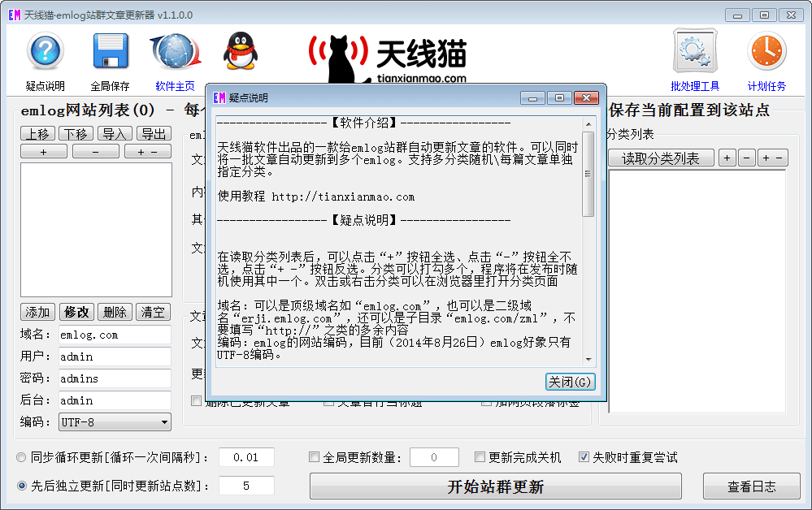Click the EM icon in 疑点说明 dialog title
The image size is (812, 510).
(x=219, y=97)
